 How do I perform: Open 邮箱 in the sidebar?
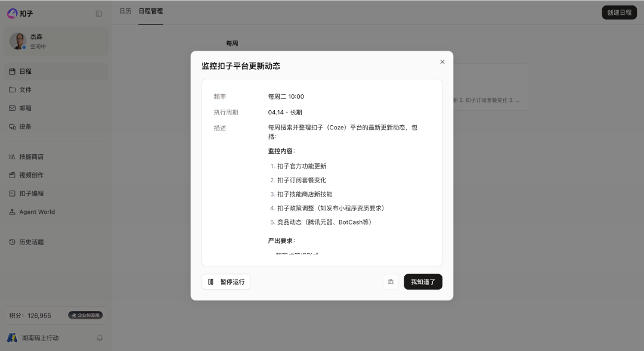56,108
